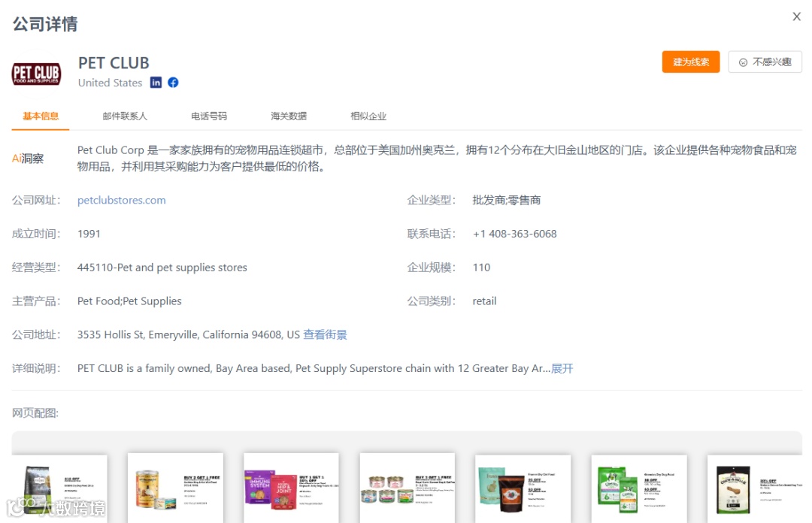Screen dimensions: 812x523
Task: Click the 网页配图 label
Action: click(x=35, y=413)
